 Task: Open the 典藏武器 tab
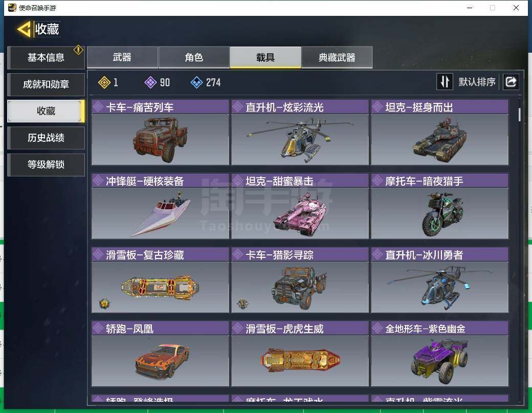337,57
